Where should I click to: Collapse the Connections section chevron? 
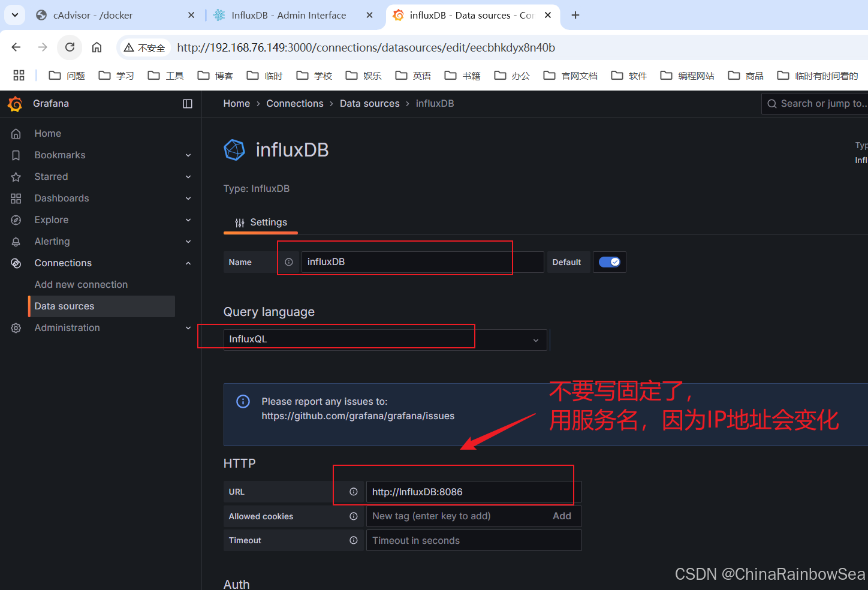point(188,263)
